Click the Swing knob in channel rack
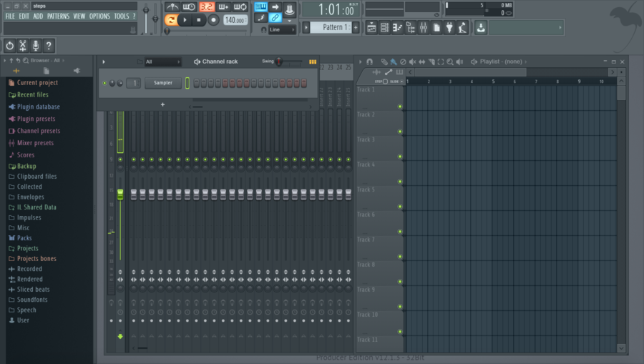644x364 pixels. click(279, 62)
